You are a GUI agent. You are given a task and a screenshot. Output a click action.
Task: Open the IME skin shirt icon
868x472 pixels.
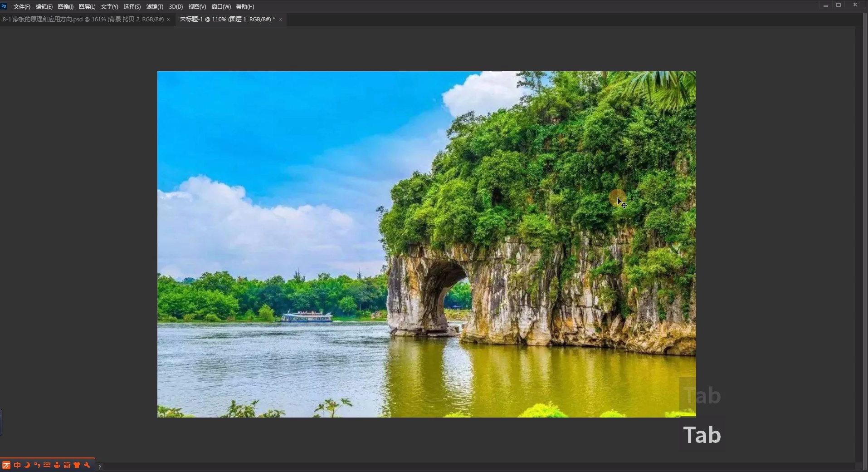pyautogui.click(x=77, y=465)
